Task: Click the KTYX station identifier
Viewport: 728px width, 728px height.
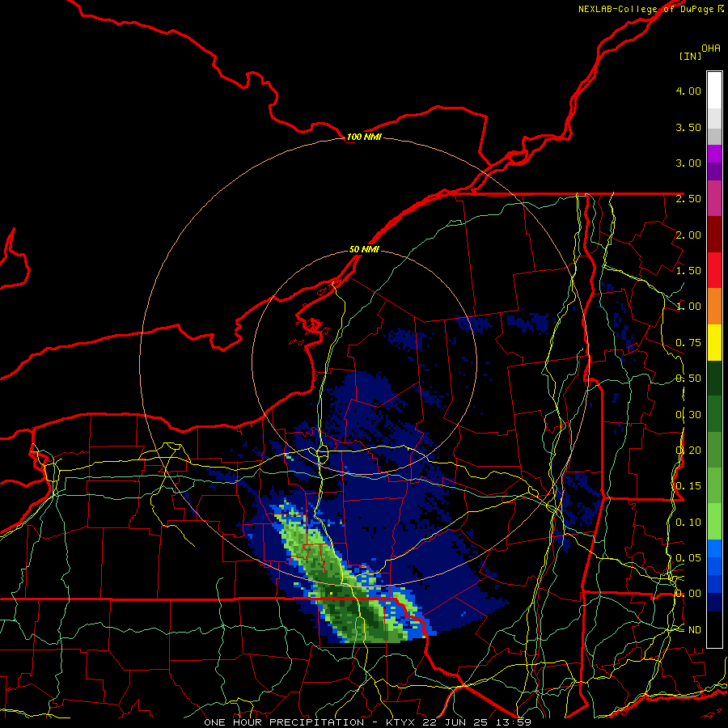Action: coord(400,722)
